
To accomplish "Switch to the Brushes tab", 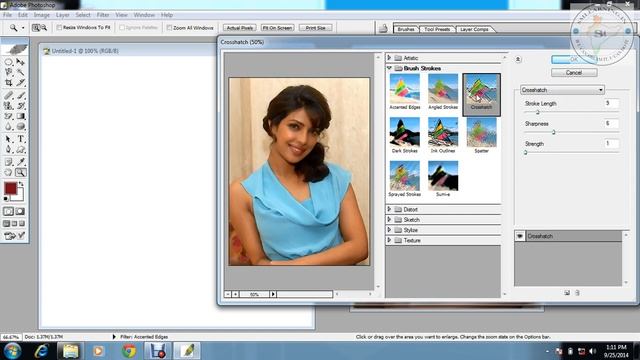I will [406, 29].
